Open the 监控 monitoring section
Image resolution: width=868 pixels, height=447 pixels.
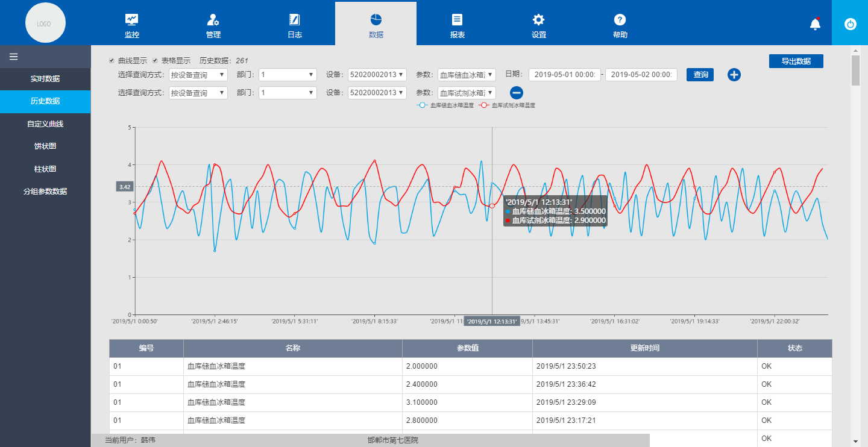point(131,26)
